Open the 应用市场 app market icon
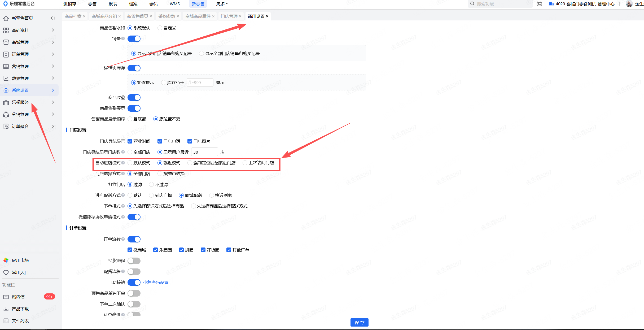 coord(6,260)
